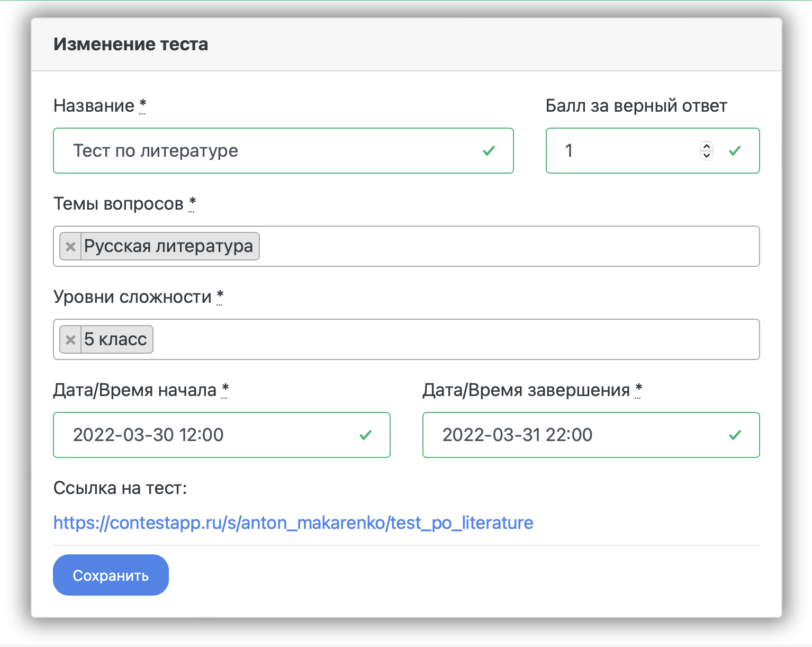This screenshot has width=812, height=647.
Task: Click the checkmark in the end date field
Action: [x=734, y=435]
